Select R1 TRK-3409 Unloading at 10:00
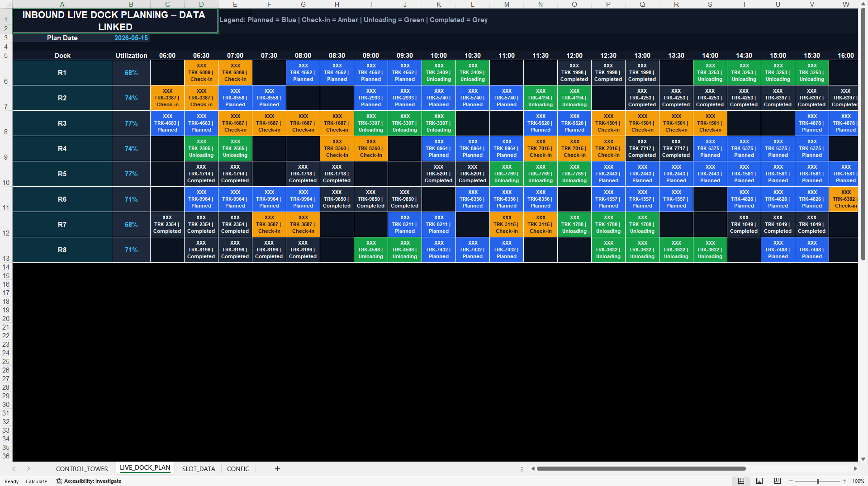This screenshot has width=868, height=486. point(439,73)
